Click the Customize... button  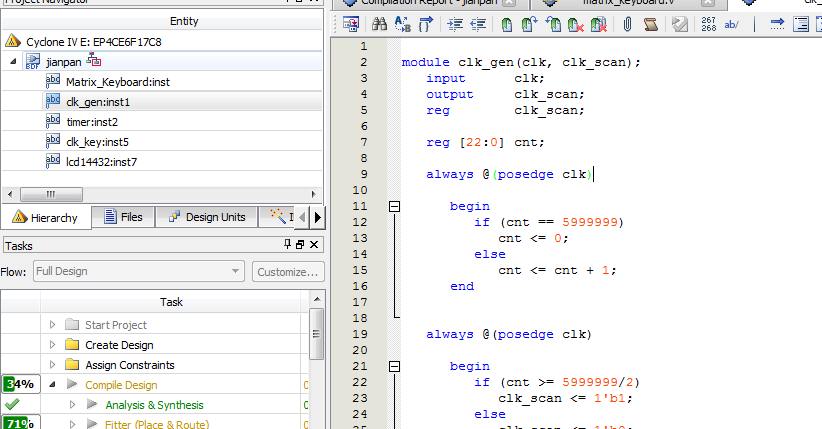[287, 271]
